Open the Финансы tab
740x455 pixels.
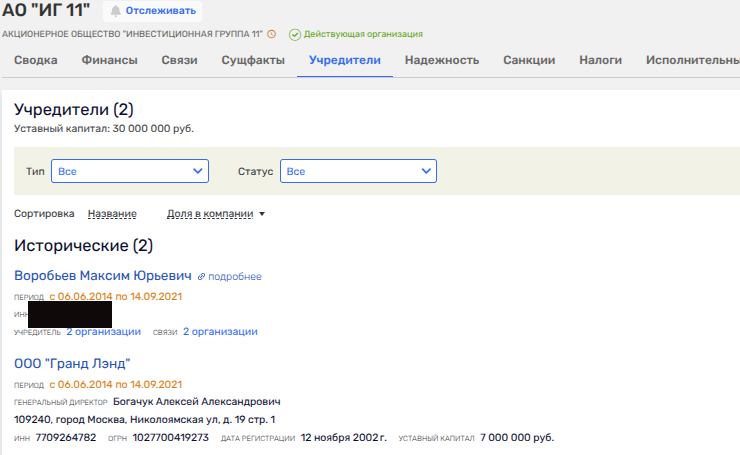(109, 60)
